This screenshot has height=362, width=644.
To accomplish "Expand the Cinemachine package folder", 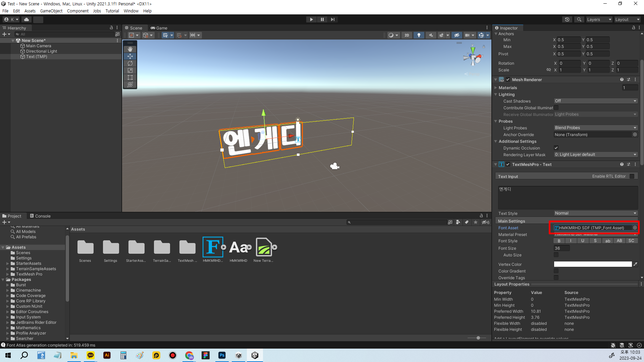I will 8,290.
